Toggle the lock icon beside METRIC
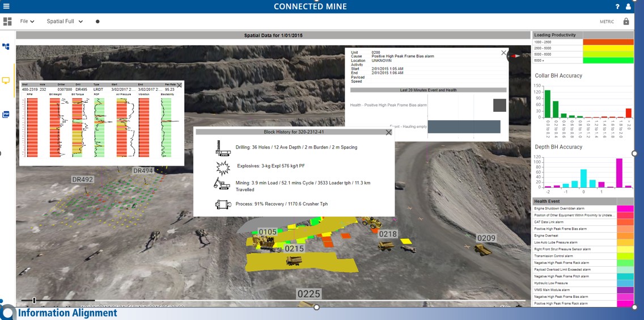 point(626,22)
